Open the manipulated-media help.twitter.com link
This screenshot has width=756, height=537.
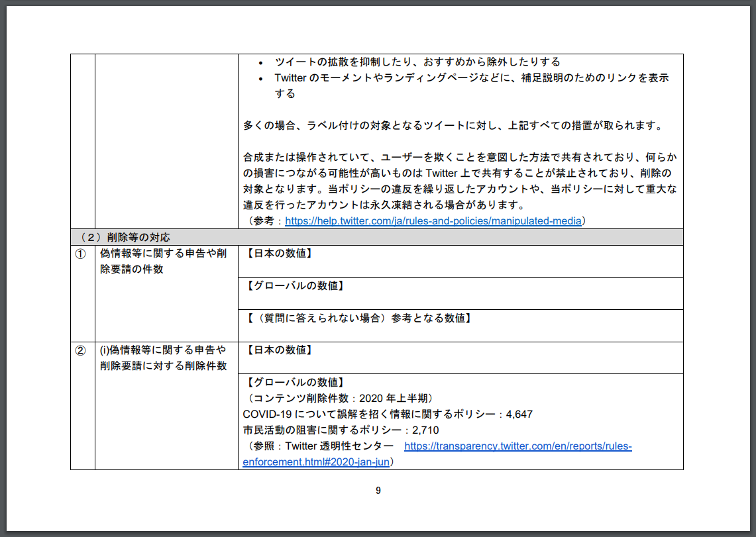click(x=433, y=221)
